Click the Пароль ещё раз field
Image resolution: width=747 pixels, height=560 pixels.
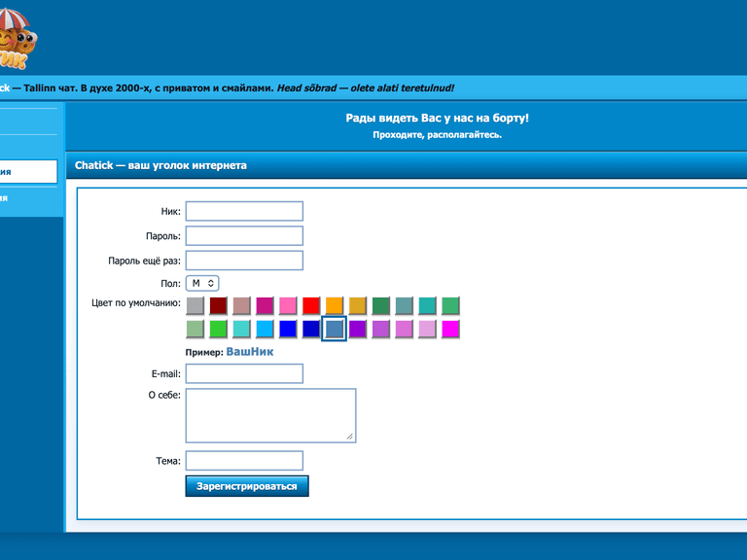[244, 261]
